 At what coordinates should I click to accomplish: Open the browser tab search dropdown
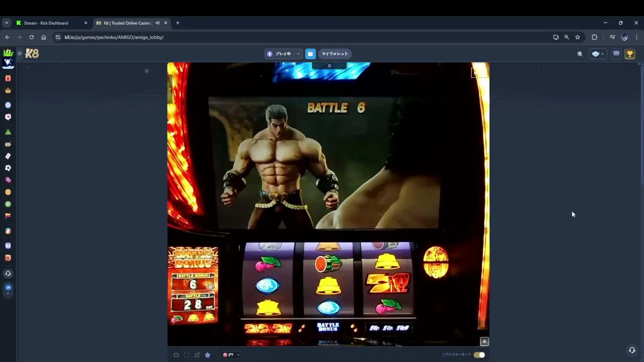pos(7,23)
